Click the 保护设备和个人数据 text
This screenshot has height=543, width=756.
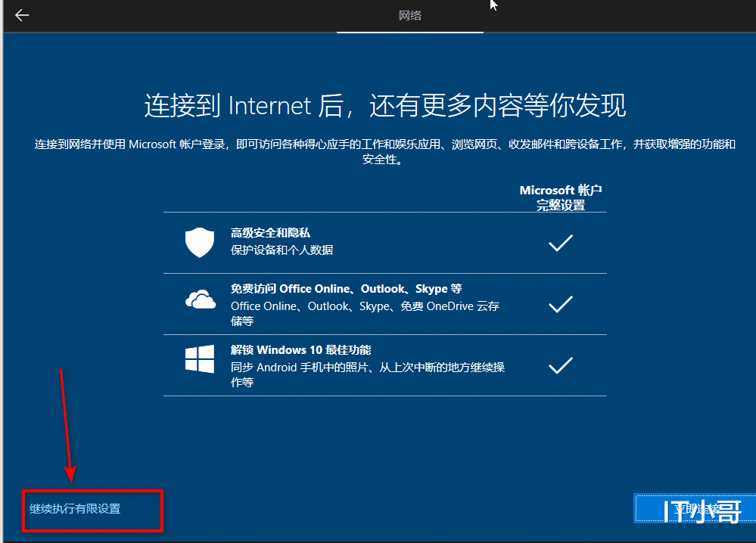coord(282,250)
